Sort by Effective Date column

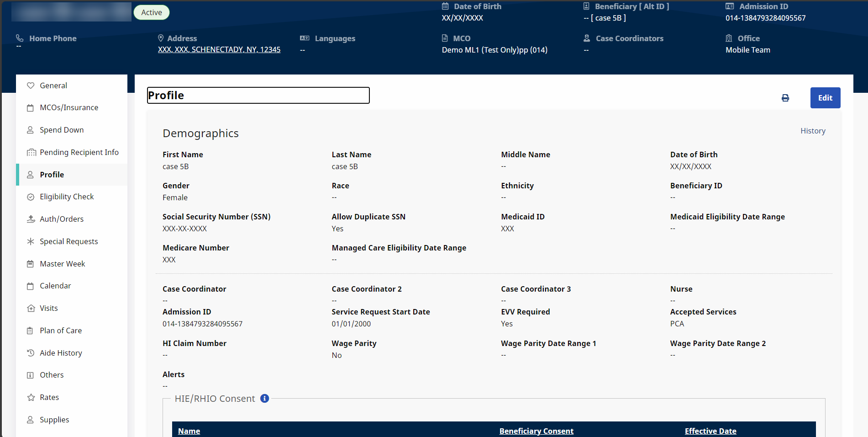(710, 431)
